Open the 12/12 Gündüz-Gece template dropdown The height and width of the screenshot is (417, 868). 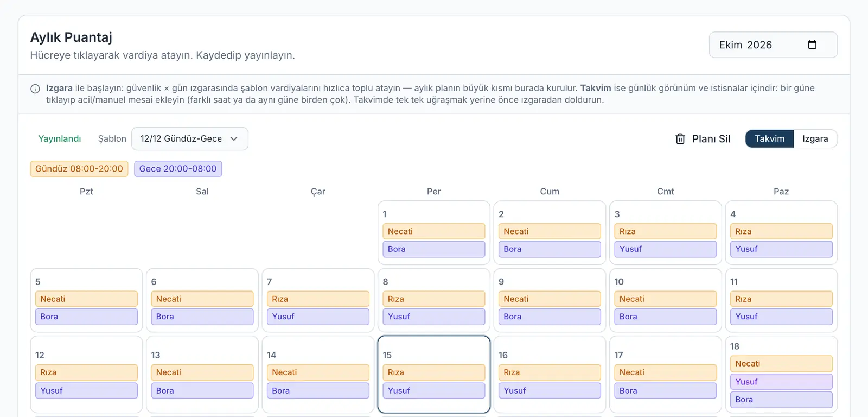click(x=189, y=138)
